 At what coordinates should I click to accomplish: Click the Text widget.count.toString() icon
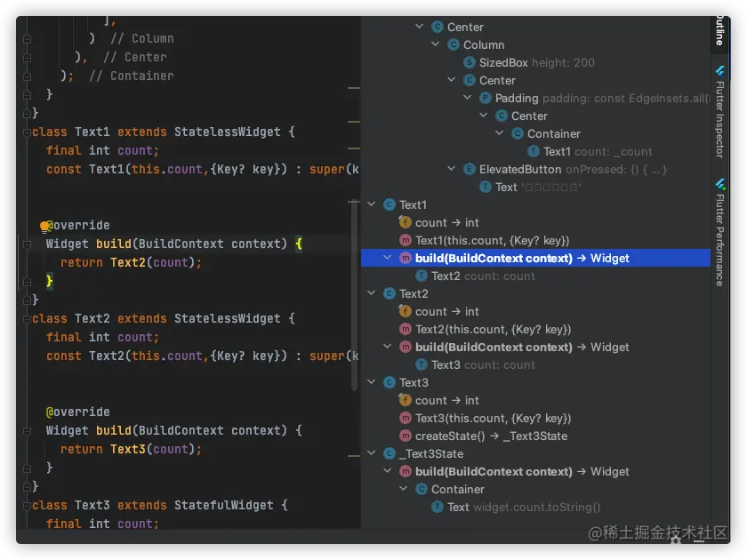tap(438, 508)
